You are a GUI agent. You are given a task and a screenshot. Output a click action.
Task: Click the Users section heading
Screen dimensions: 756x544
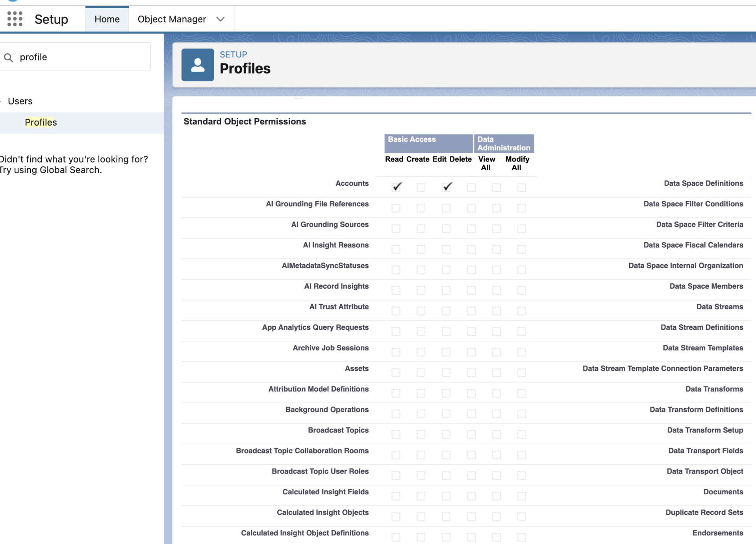pyautogui.click(x=20, y=101)
